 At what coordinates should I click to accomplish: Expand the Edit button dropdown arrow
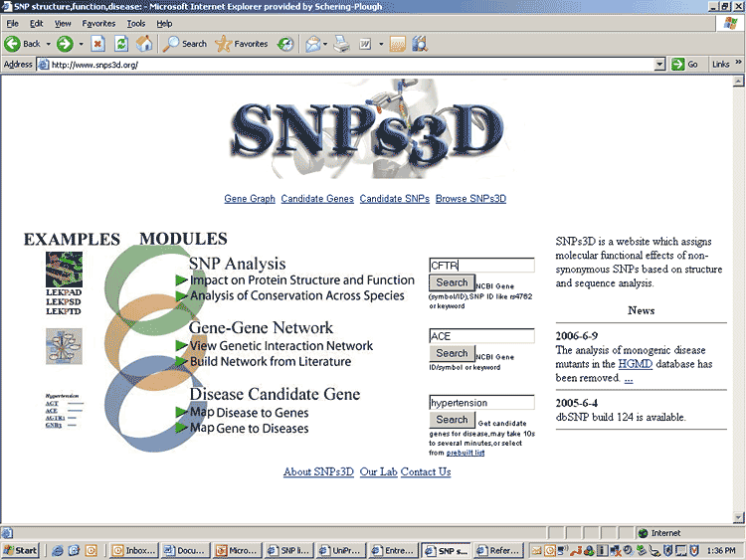tap(381, 44)
